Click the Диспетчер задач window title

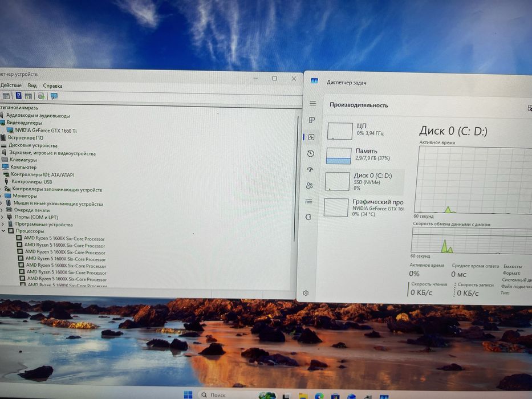(347, 83)
